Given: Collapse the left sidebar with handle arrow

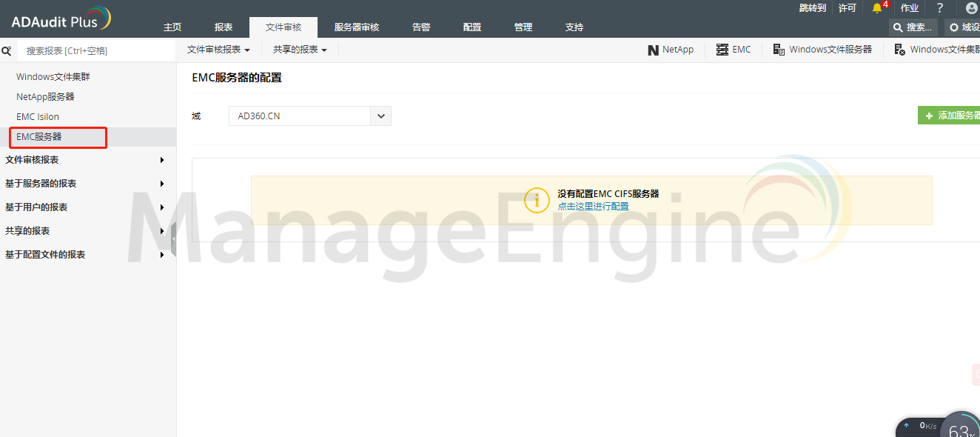Looking at the screenshot, I should (x=173, y=239).
